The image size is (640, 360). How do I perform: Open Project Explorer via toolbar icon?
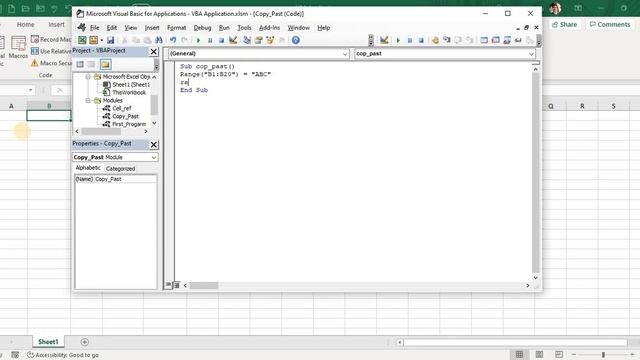[x=247, y=40]
